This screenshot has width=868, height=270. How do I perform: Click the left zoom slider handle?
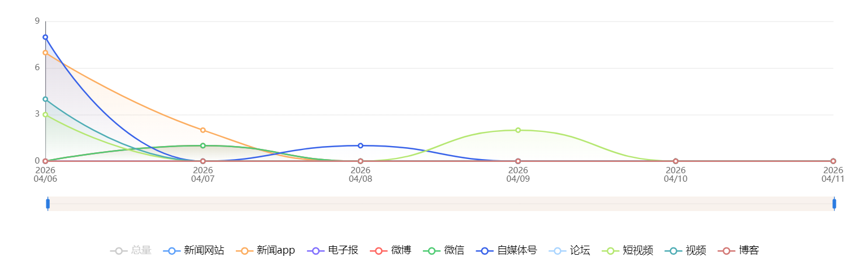(x=48, y=204)
